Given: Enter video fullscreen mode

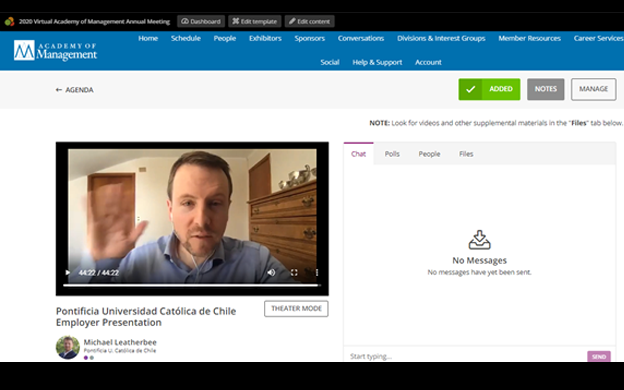Looking at the screenshot, I should 294,273.
